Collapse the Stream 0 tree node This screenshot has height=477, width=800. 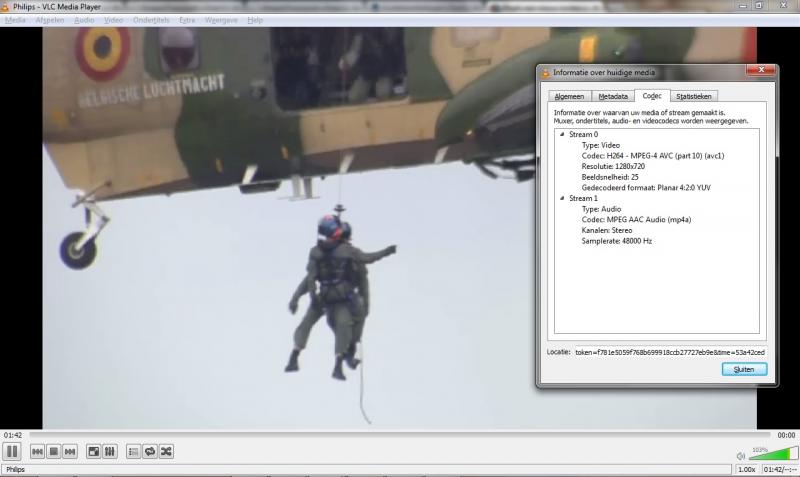tap(562, 134)
